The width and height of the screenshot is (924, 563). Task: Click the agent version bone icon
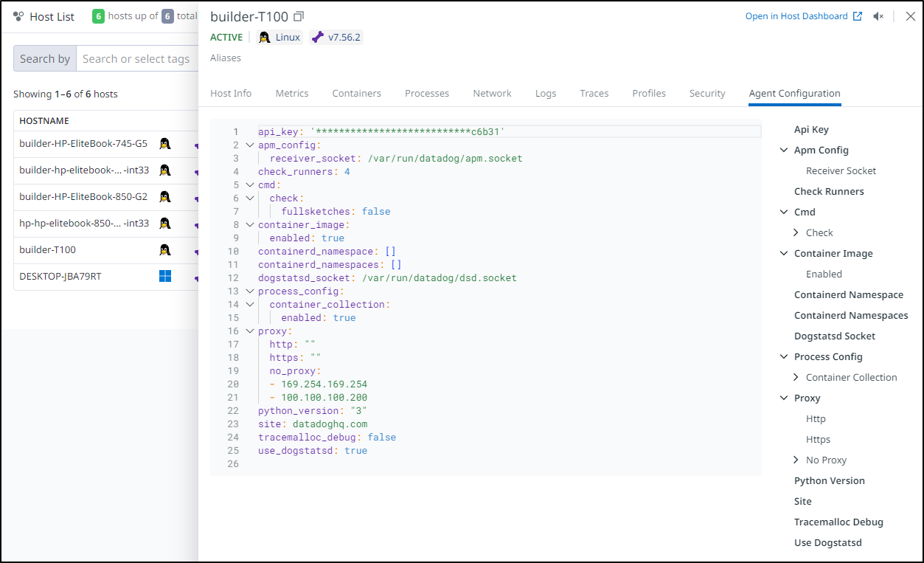318,37
